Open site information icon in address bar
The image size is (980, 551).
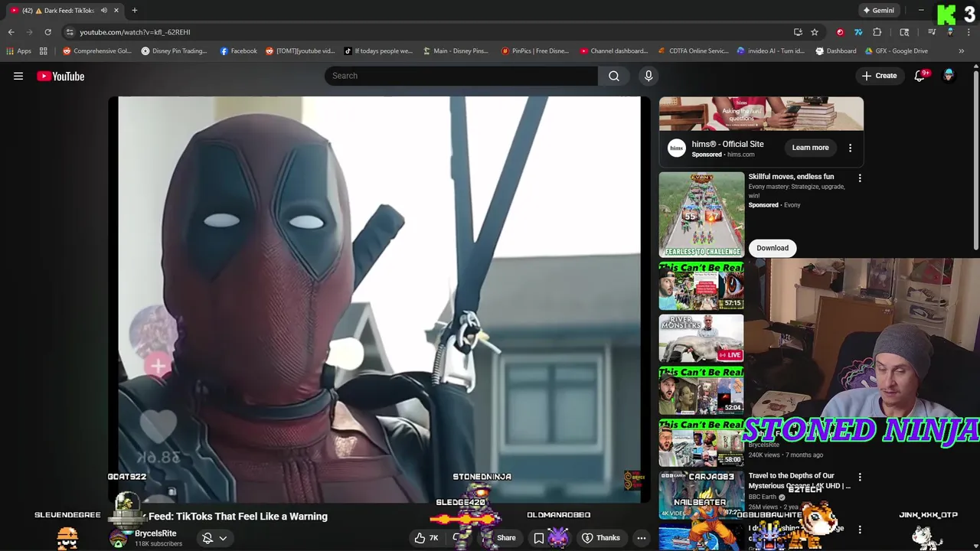coord(70,32)
